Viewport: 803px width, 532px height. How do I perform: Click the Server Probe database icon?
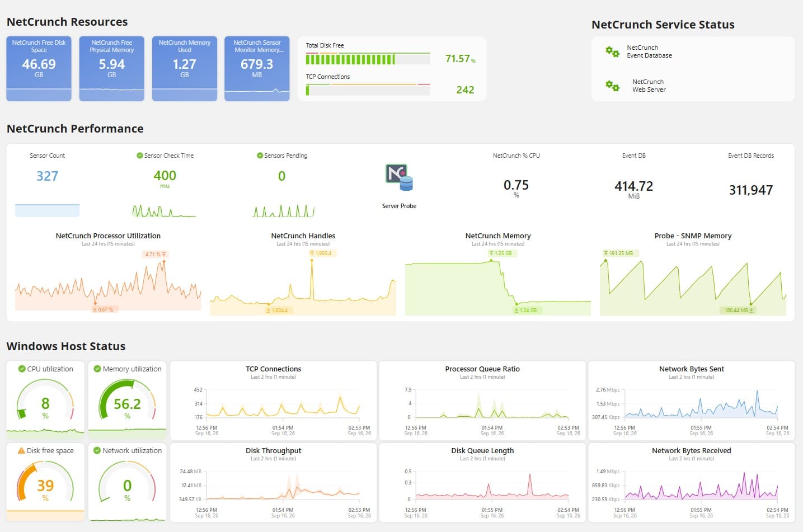click(x=399, y=178)
